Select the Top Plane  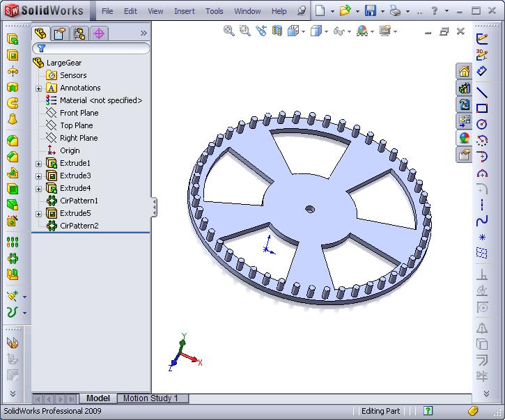pos(77,125)
